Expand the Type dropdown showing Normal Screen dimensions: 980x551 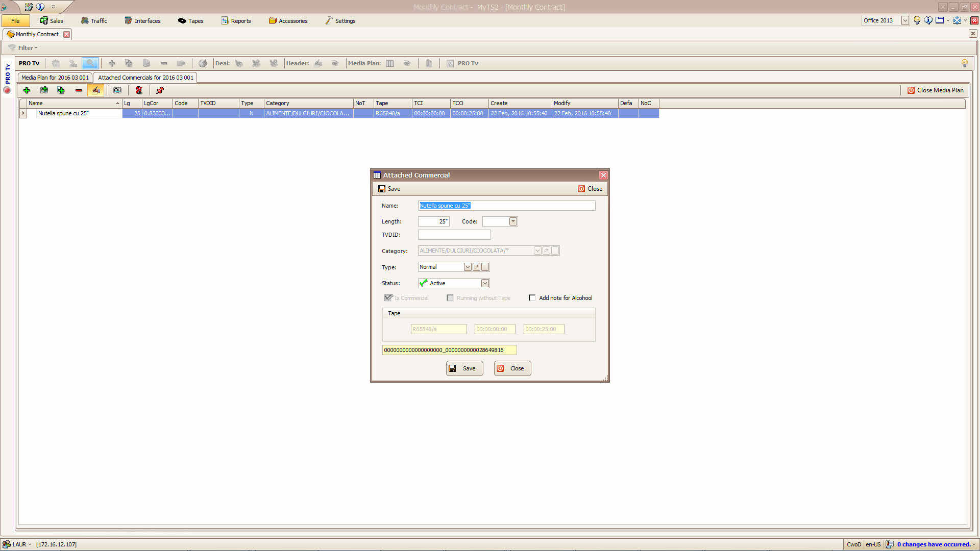coord(467,267)
